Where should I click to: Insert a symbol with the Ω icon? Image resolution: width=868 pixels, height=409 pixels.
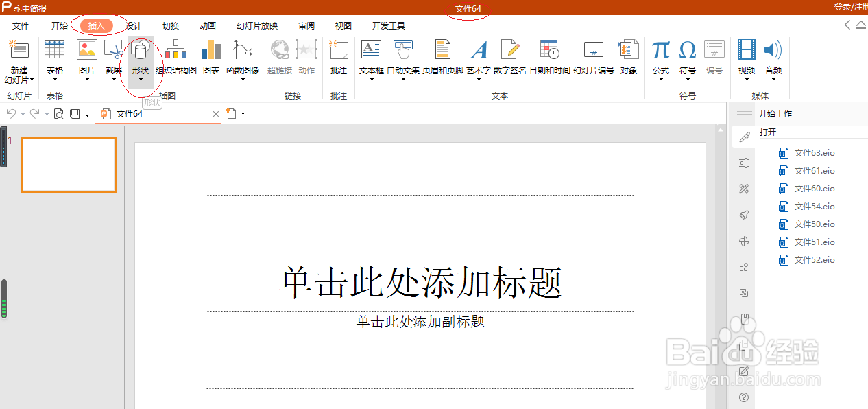tap(688, 55)
